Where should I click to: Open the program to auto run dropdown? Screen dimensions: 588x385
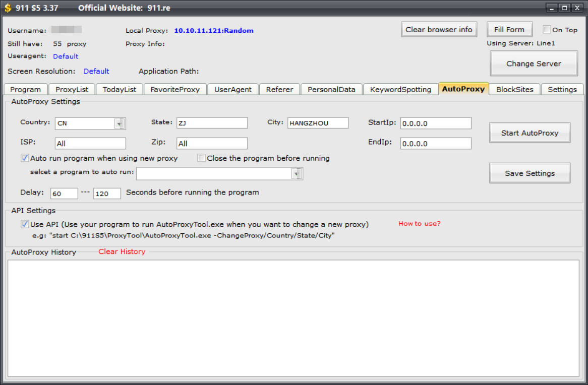tap(296, 173)
